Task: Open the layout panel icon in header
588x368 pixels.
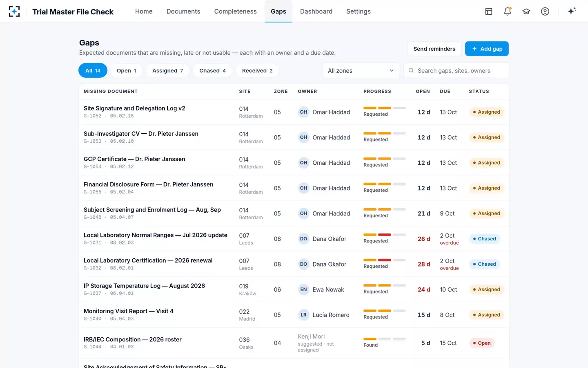Action: [489, 11]
